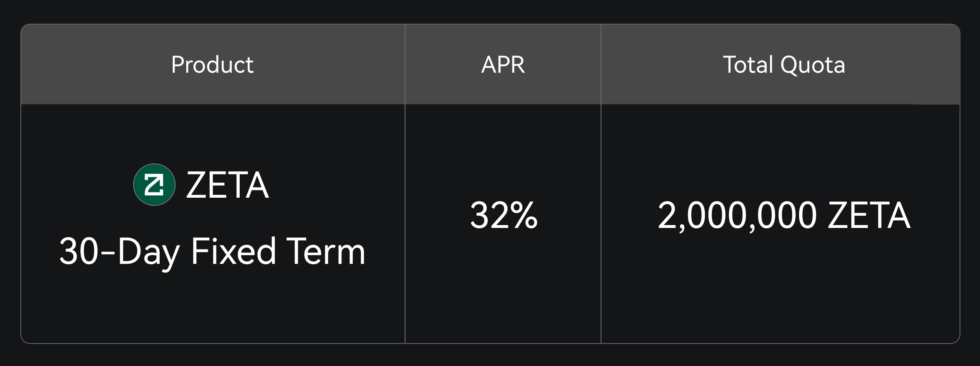
Task: Click the ZETA unit in quota cell
Action: pos(869,215)
